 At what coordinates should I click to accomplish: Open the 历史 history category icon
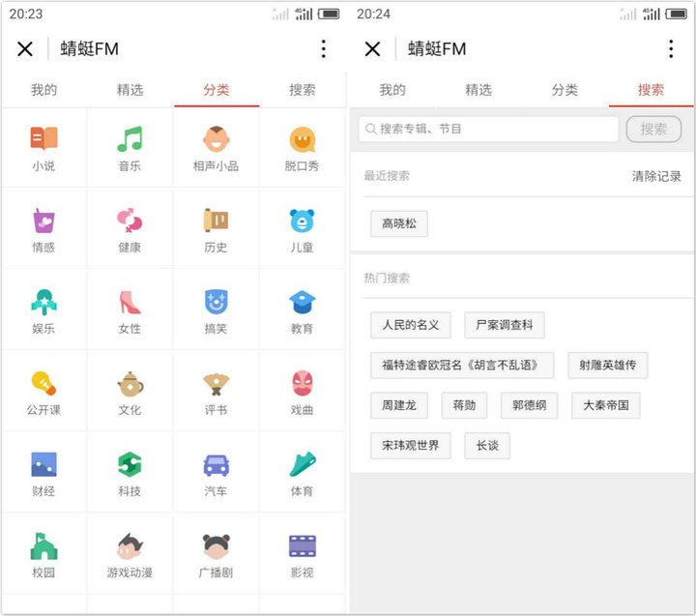point(217,220)
